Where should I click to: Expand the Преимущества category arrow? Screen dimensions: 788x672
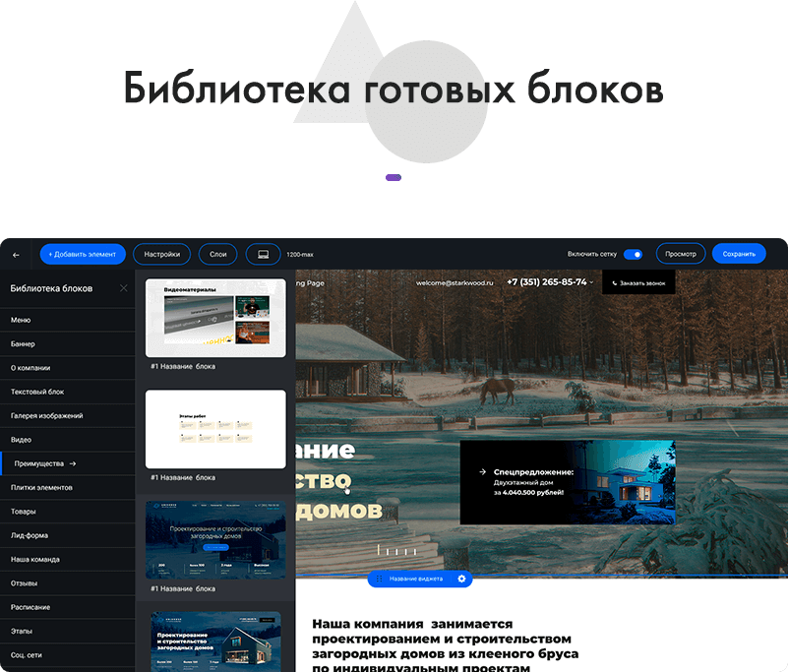(73, 463)
